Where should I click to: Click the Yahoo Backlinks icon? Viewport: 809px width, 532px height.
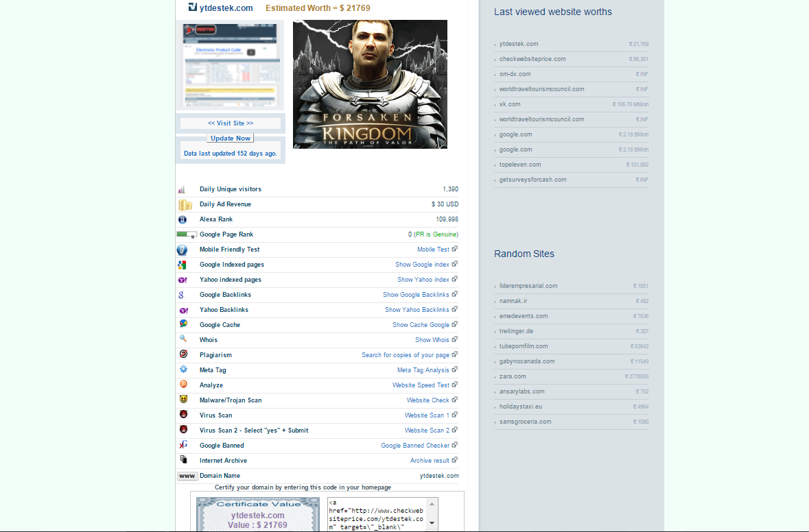(184, 311)
